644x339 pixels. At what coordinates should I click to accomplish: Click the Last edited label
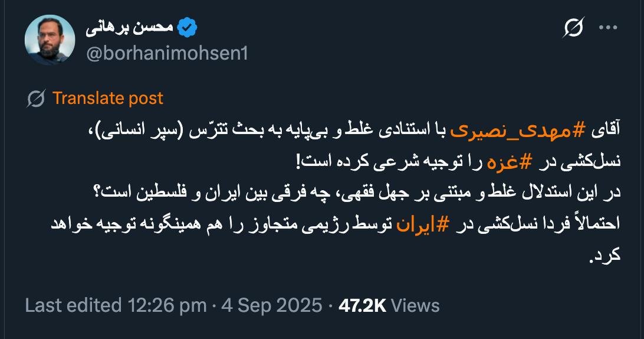[x=73, y=305]
